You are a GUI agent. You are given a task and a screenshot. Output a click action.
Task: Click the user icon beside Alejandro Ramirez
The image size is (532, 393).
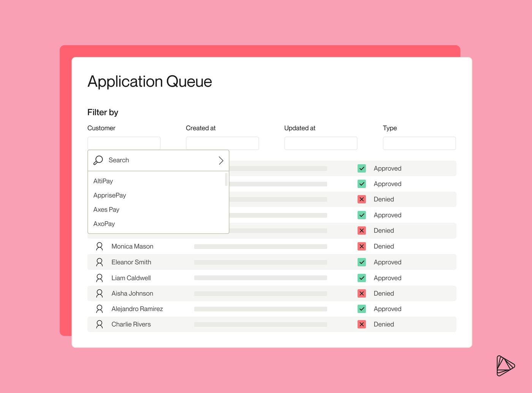tap(100, 309)
